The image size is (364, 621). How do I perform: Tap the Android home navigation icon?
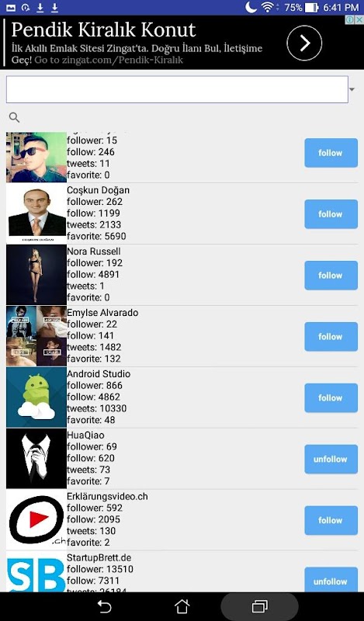(x=182, y=607)
